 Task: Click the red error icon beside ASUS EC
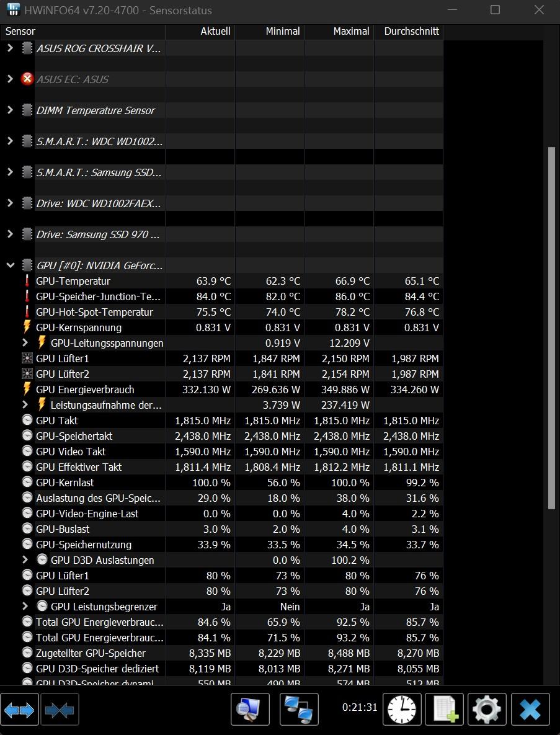(27, 79)
